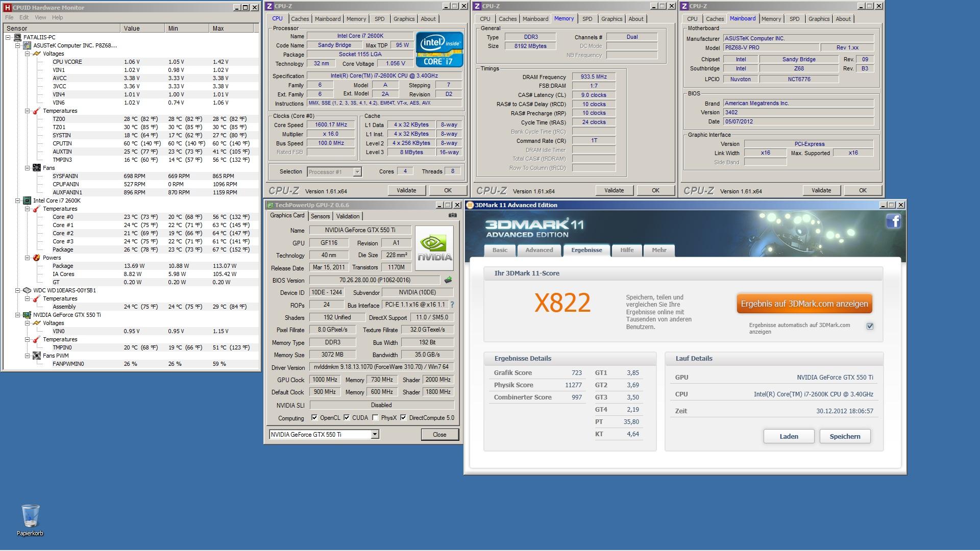980x551 pixels.
Task: Click Validate in the CPU-Z Memory window
Action: pos(614,190)
